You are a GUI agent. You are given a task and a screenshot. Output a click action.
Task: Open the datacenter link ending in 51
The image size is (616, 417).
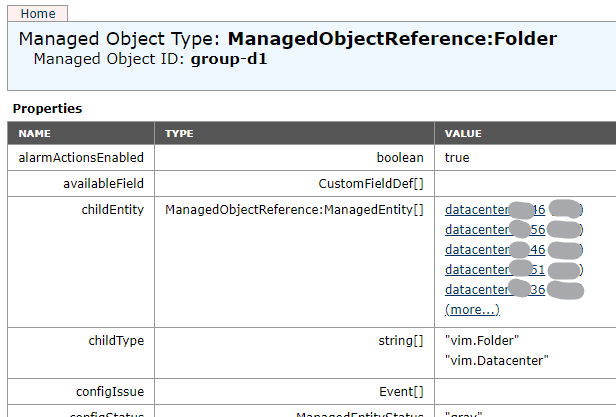point(477,270)
